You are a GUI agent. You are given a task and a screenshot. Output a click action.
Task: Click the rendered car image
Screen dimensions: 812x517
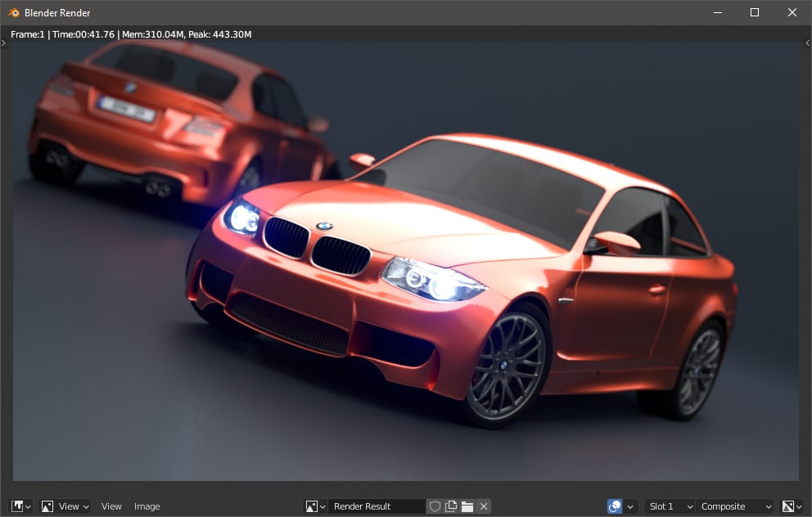coord(405,261)
